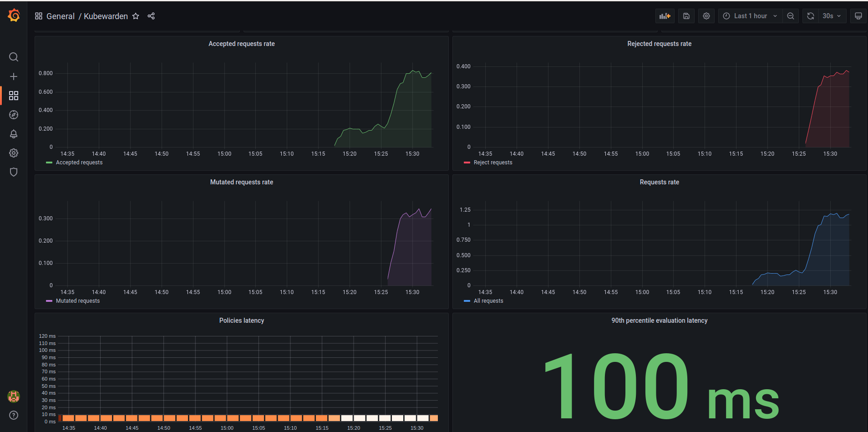Open the Alerting bell panel
Image resolution: width=868 pixels, height=432 pixels.
(13, 134)
